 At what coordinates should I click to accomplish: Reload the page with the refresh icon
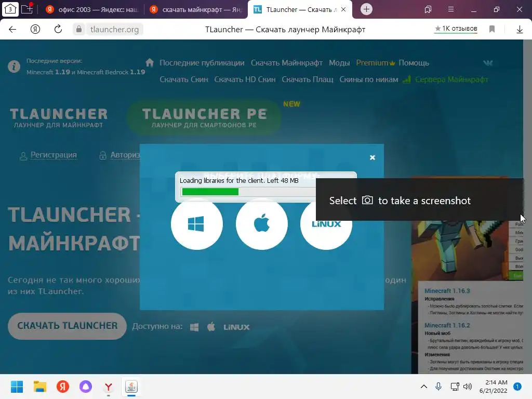(58, 29)
